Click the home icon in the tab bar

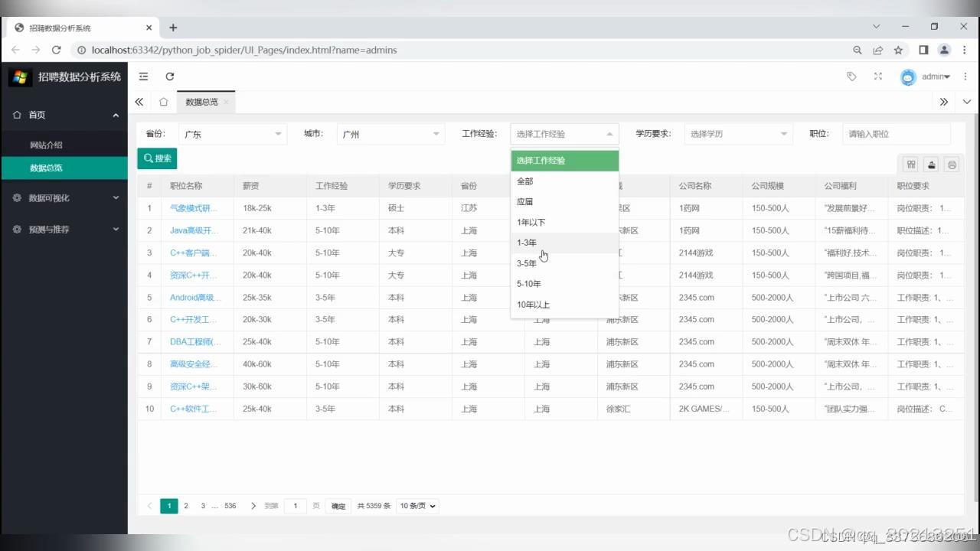(x=164, y=101)
